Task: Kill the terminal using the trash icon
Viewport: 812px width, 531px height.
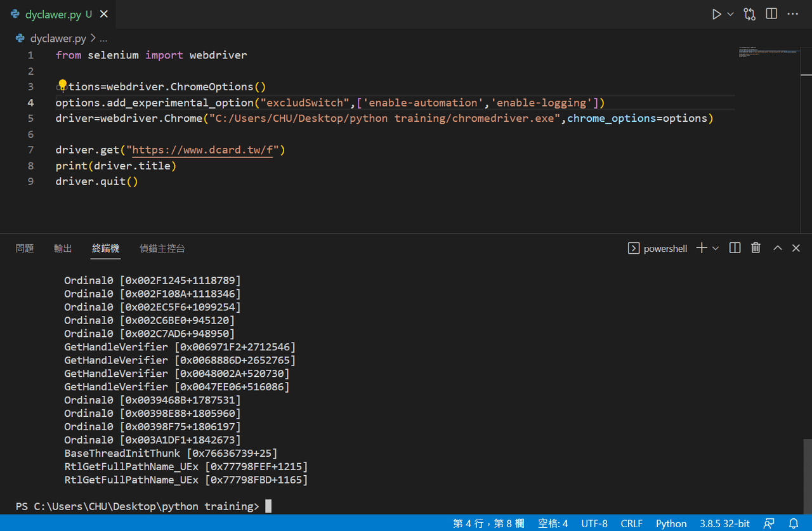Action: (756, 248)
